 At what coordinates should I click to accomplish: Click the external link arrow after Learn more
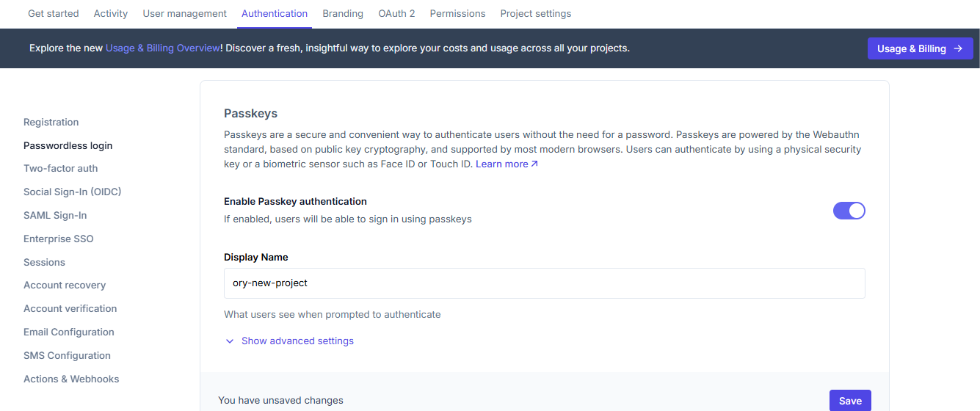click(534, 164)
